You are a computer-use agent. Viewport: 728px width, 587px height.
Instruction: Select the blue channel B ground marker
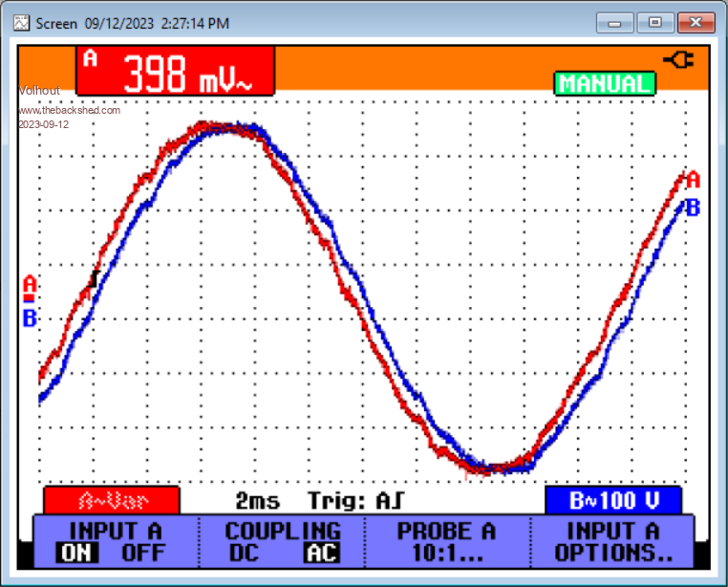click(x=30, y=318)
